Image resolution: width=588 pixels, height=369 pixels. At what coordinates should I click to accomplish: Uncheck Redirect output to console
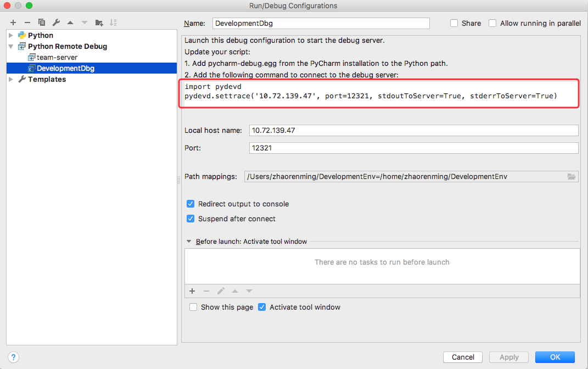click(x=191, y=204)
